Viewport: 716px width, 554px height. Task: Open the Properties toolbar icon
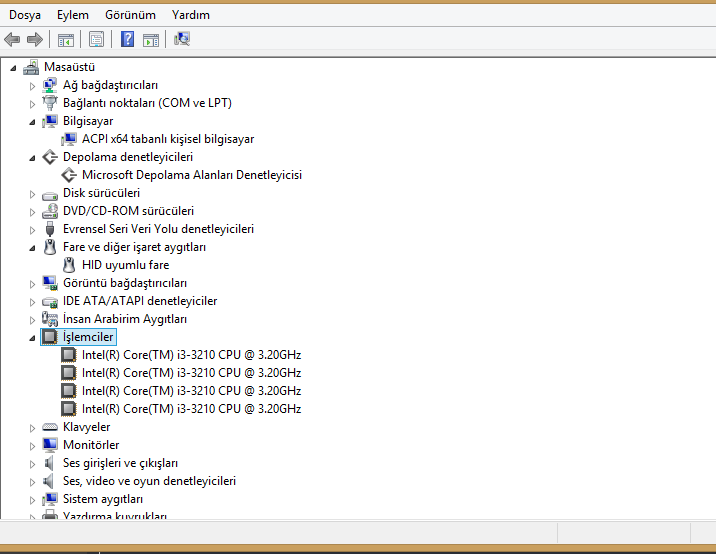pyautogui.click(x=96, y=40)
